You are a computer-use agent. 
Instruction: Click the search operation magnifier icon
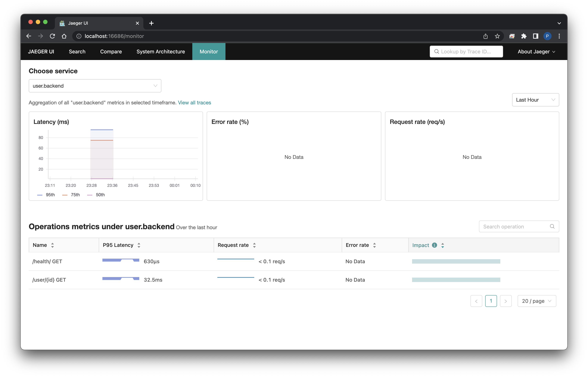tap(552, 226)
